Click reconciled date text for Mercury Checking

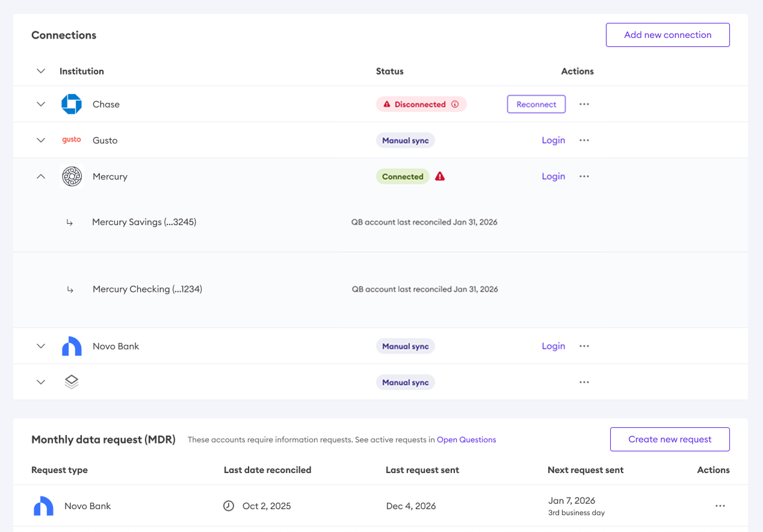coord(425,289)
